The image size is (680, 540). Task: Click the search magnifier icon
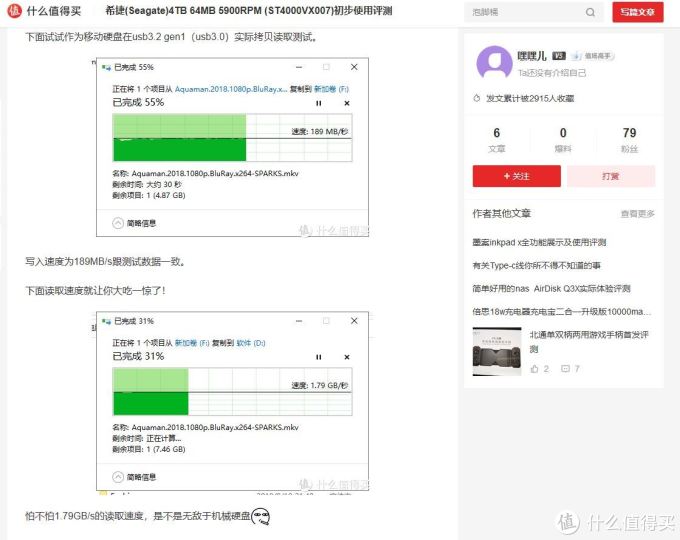click(x=590, y=12)
